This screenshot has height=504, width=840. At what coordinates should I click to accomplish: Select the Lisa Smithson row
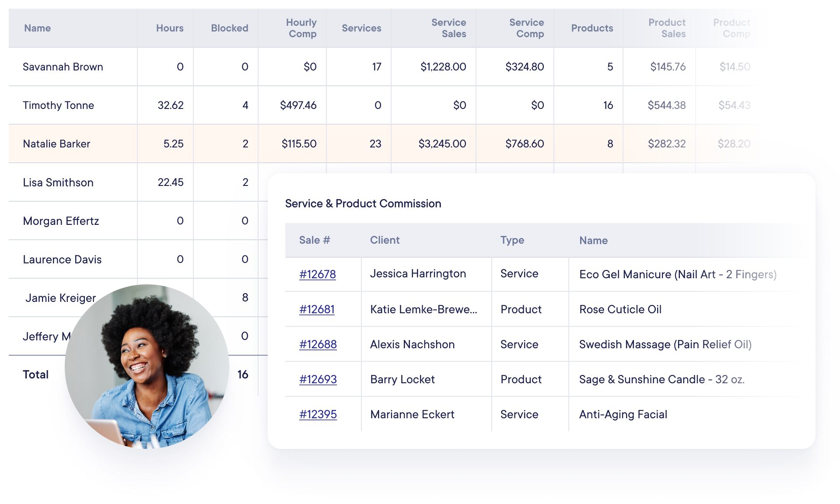click(58, 182)
